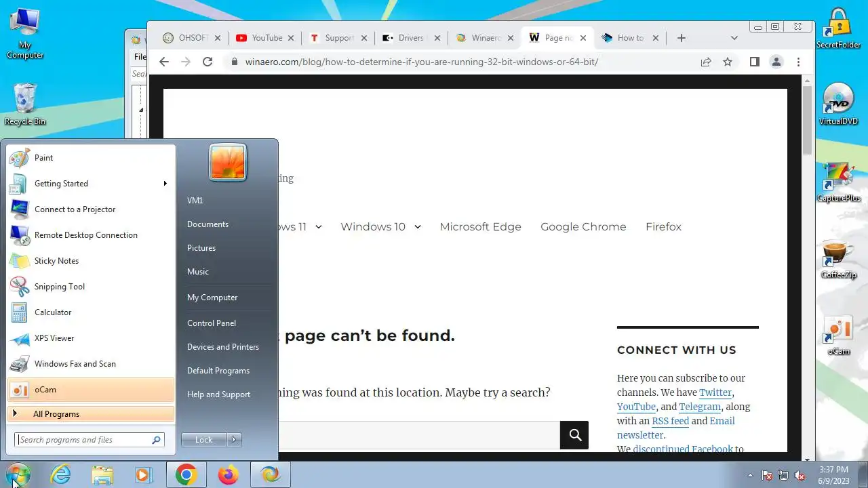Launch oCam from the Start menu

point(90,390)
